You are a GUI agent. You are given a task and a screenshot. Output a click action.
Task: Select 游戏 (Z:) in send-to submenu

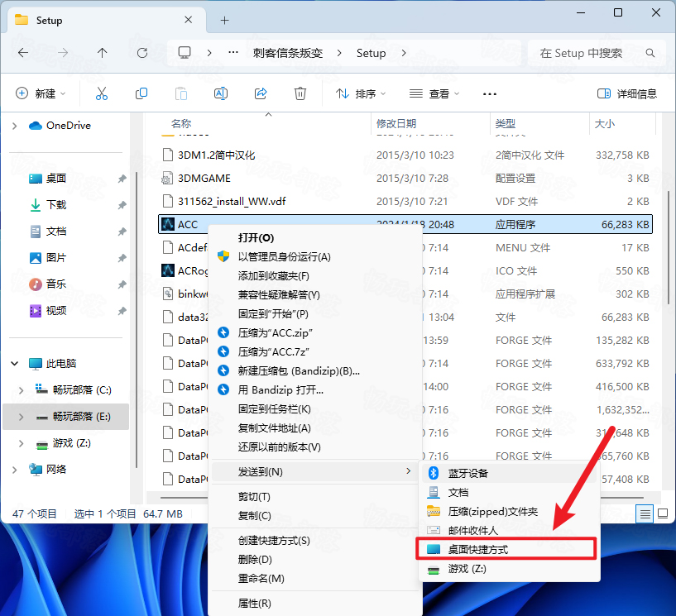pyautogui.click(x=510, y=569)
